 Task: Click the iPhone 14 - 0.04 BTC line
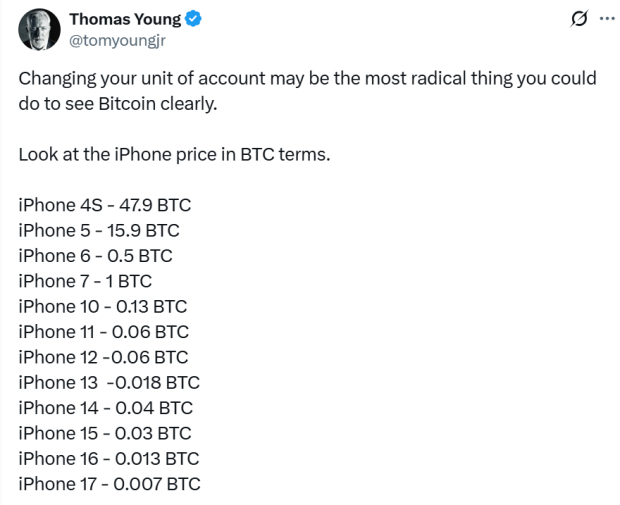click(x=105, y=408)
